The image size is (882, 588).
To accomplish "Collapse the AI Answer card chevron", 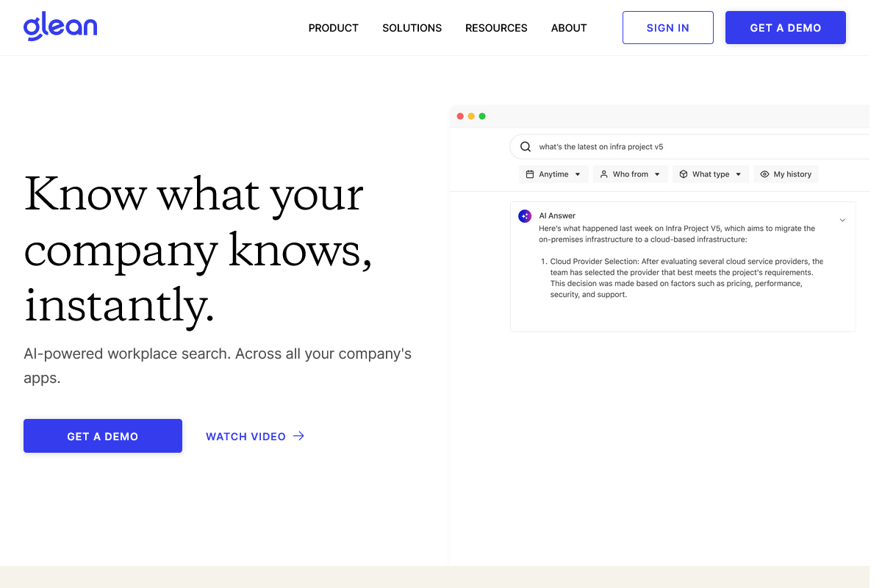I will [x=842, y=220].
